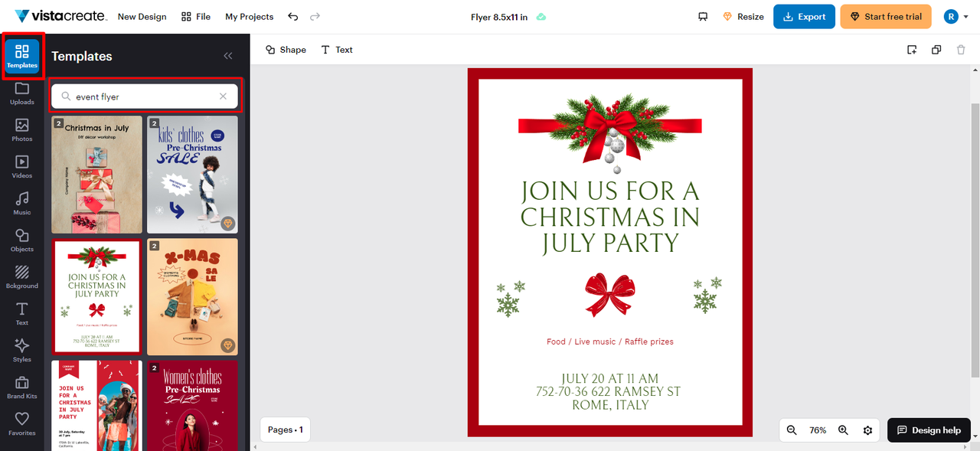Open the Bckground sidebar panel
The image size is (980, 451).
click(x=22, y=276)
